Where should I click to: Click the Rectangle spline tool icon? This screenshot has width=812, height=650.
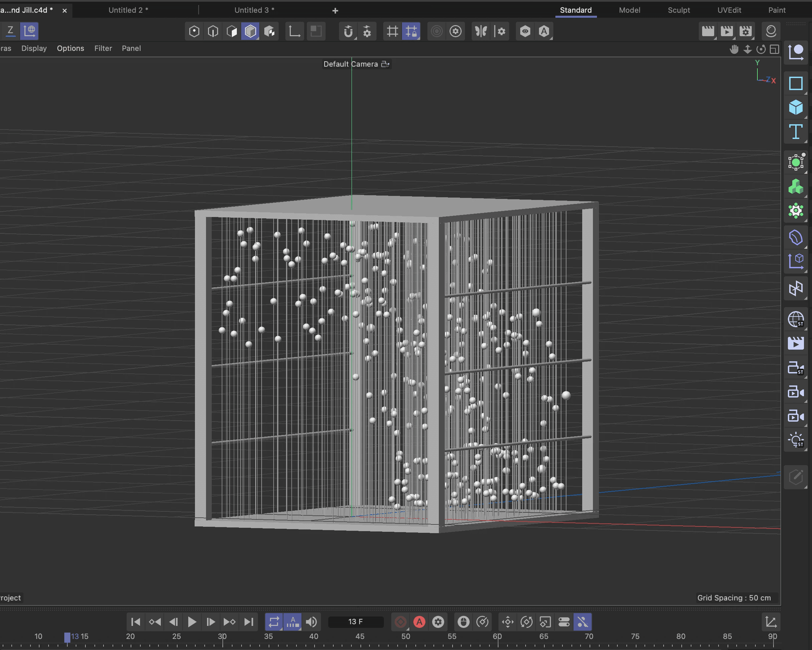796,83
